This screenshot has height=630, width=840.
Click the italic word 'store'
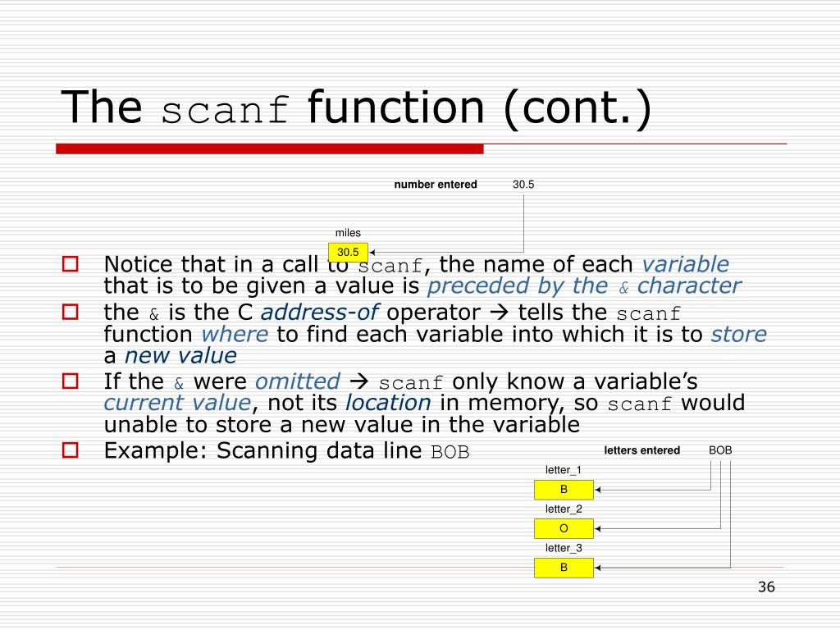pyautogui.click(x=739, y=335)
